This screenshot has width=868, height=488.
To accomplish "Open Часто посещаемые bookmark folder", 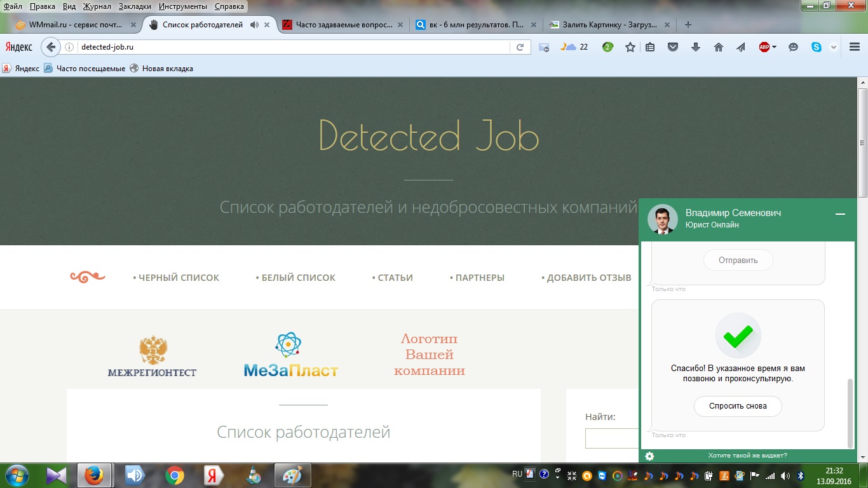I will (85, 69).
